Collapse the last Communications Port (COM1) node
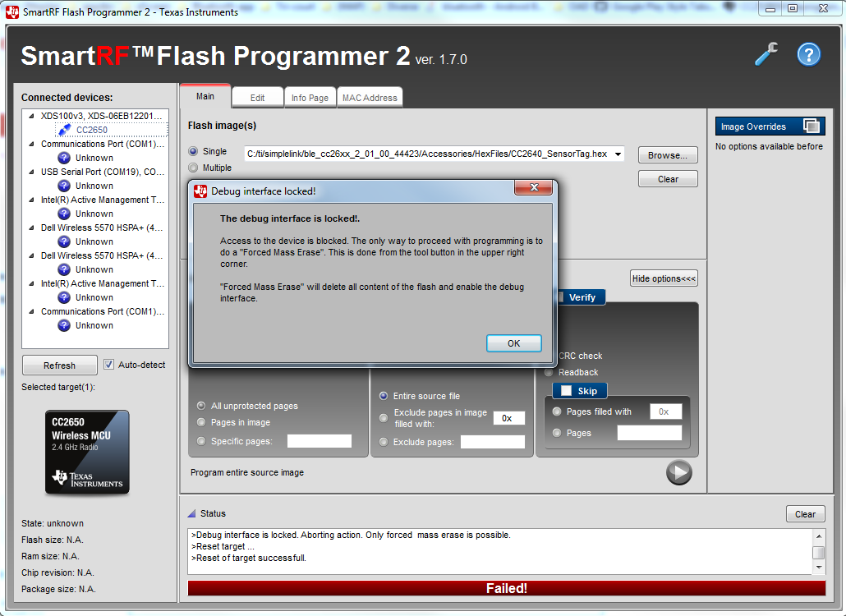846x616 pixels. click(x=31, y=312)
